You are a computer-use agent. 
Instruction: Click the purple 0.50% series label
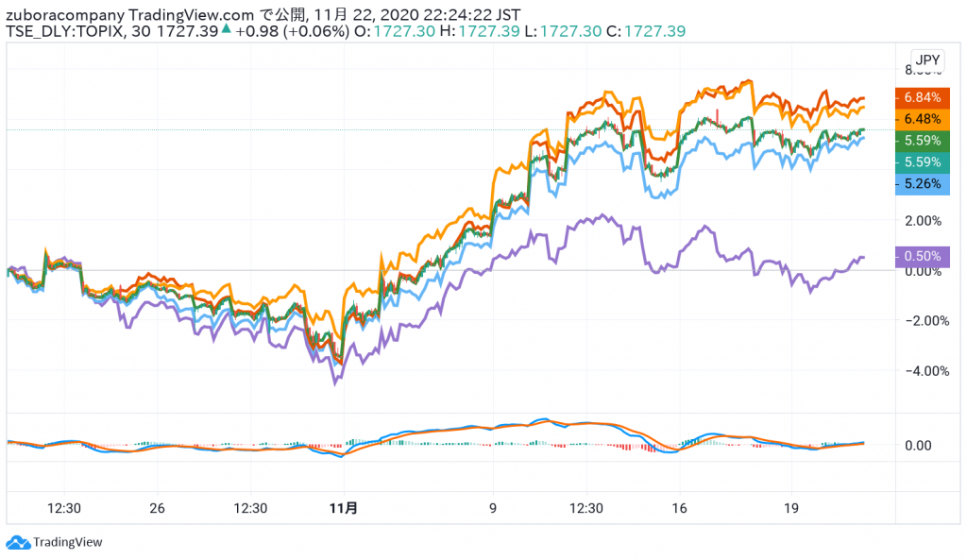921,256
